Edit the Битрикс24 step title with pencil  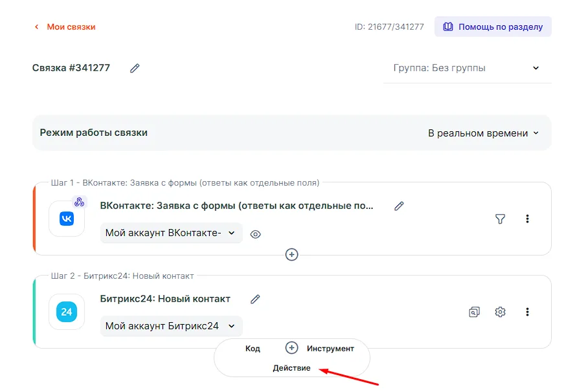coord(255,299)
